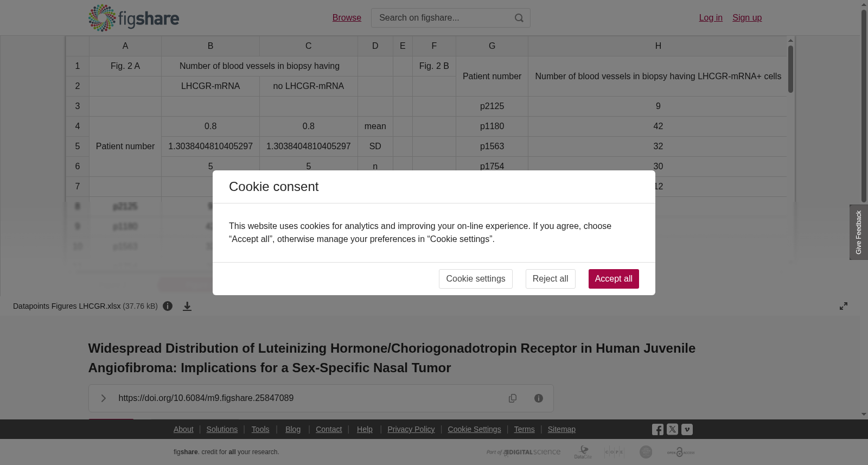Open figshare Facebook page icon
868x465 pixels.
click(658, 430)
